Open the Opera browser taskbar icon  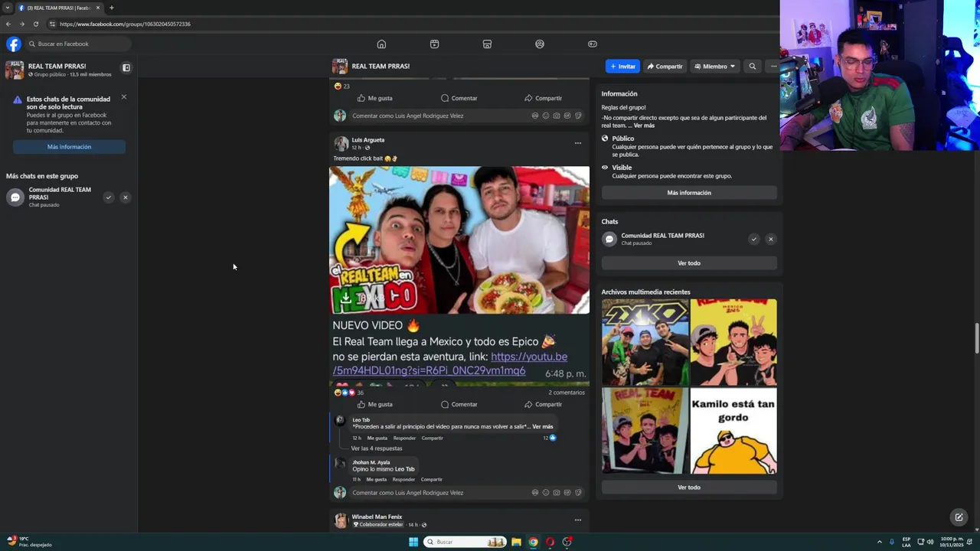point(550,542)
